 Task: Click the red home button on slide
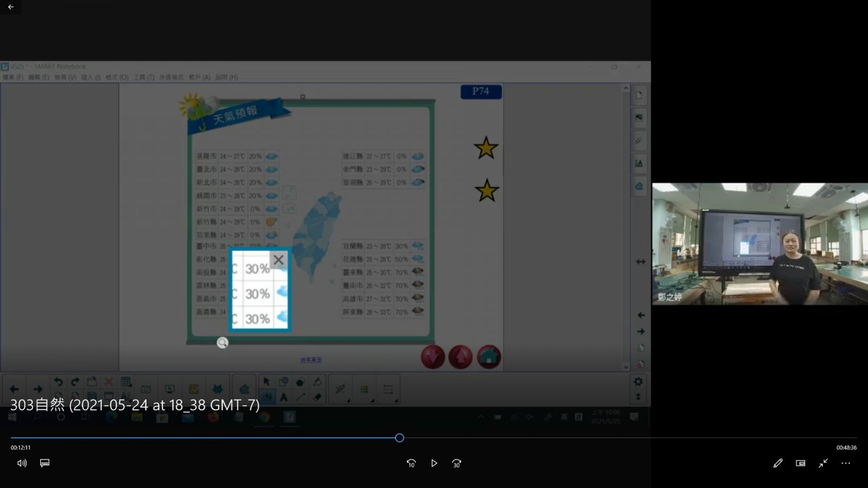click(x=489, y=357)
